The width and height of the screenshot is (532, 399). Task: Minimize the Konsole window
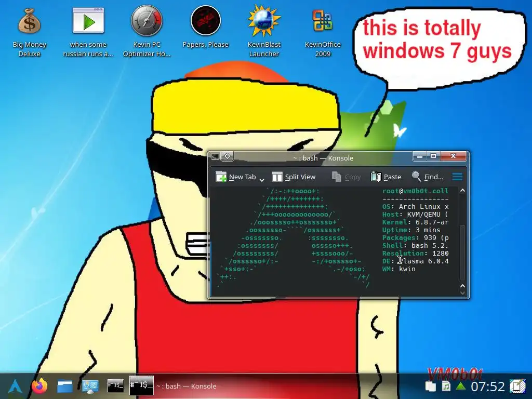click(420, 156)
